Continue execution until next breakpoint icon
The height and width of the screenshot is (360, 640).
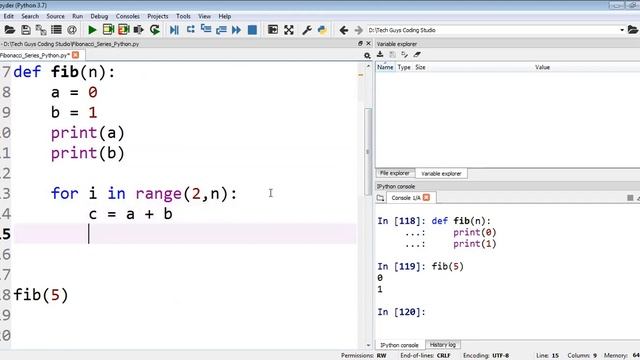coord(237,30)
